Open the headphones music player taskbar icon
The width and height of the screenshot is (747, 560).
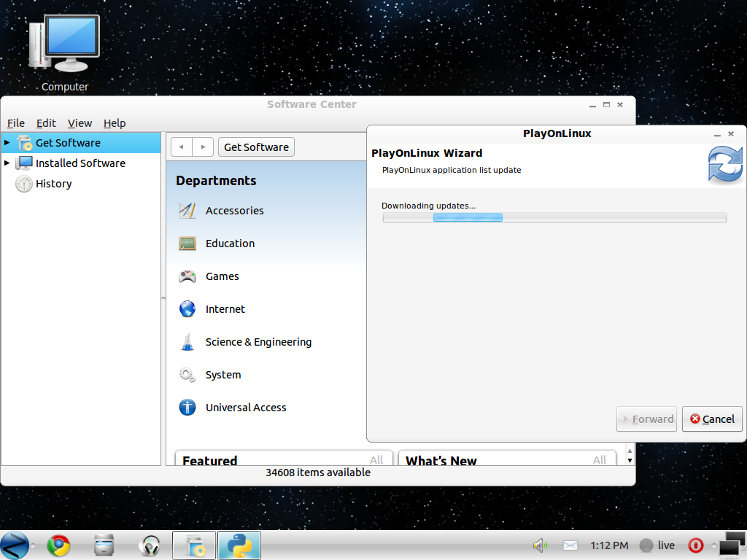(x=149, y=545)
